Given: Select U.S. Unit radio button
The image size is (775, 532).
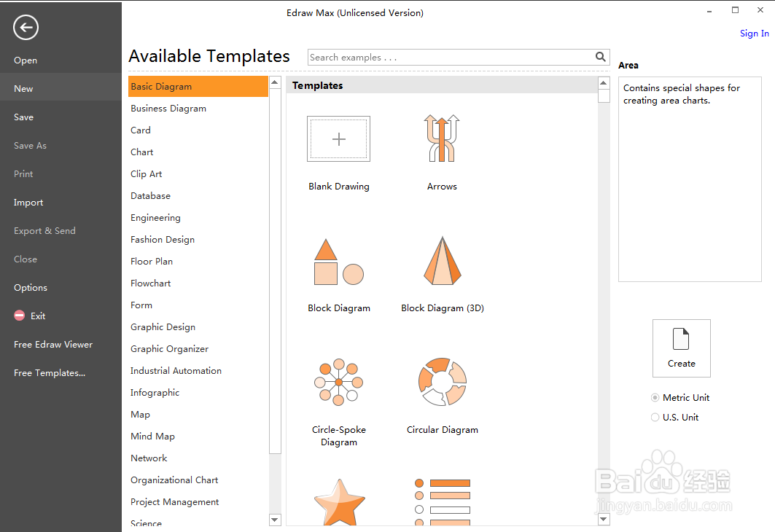Looking at the screenshot, I should [x=655, y=418].
